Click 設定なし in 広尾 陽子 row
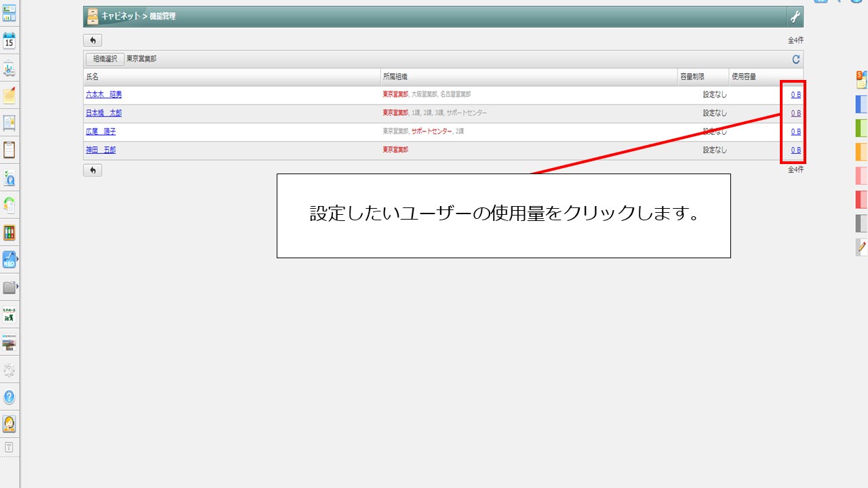 coord(715,131)
